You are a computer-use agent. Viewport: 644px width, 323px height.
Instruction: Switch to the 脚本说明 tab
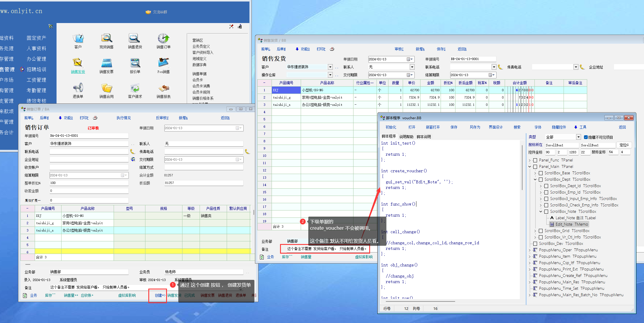click(424, 137)
